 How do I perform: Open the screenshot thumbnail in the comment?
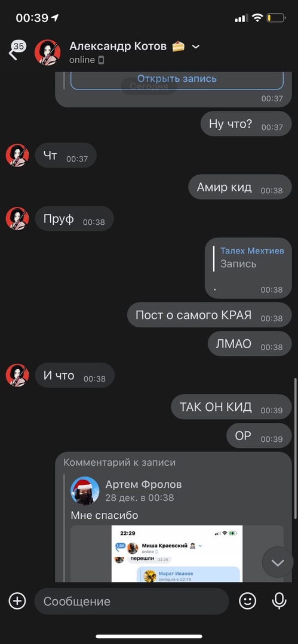pos(177,553)
